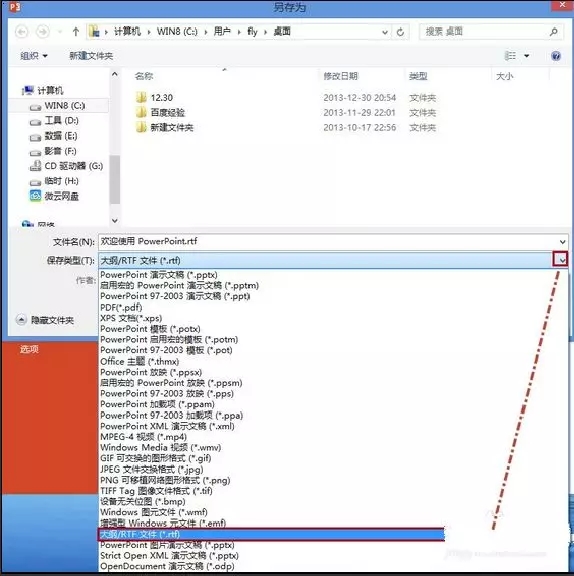Click 选项 in PowerPoint backstage
Screen dimensions: 574x576
tap(29, 349)
